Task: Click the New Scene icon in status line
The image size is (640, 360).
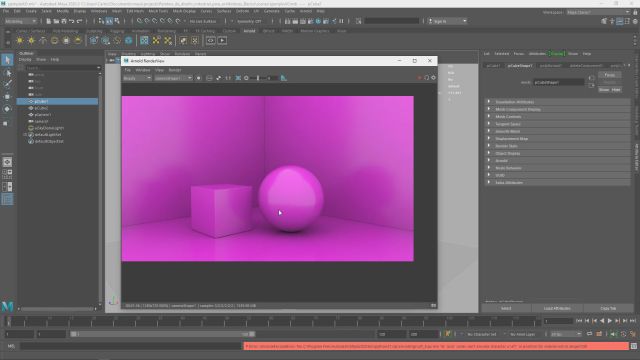Action: tap(49, 21)
